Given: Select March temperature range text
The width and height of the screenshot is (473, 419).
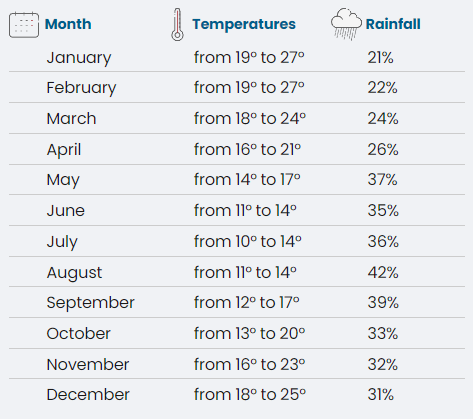Looking at the screenshot, I should (250, 119).
